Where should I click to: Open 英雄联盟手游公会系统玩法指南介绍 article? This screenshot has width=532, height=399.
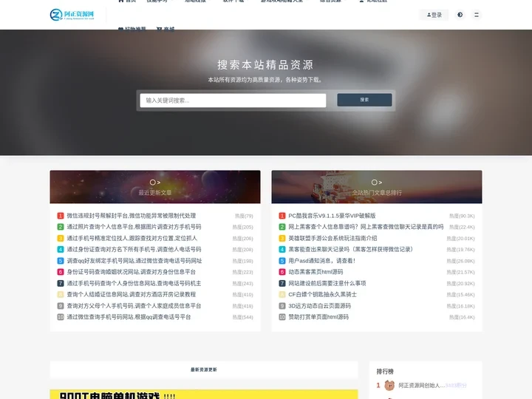332,238
